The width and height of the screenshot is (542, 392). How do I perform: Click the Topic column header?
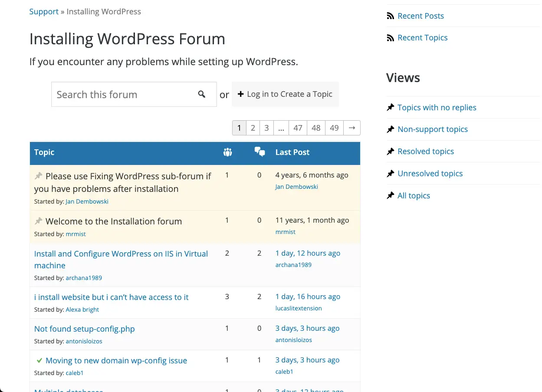point(44,152)
